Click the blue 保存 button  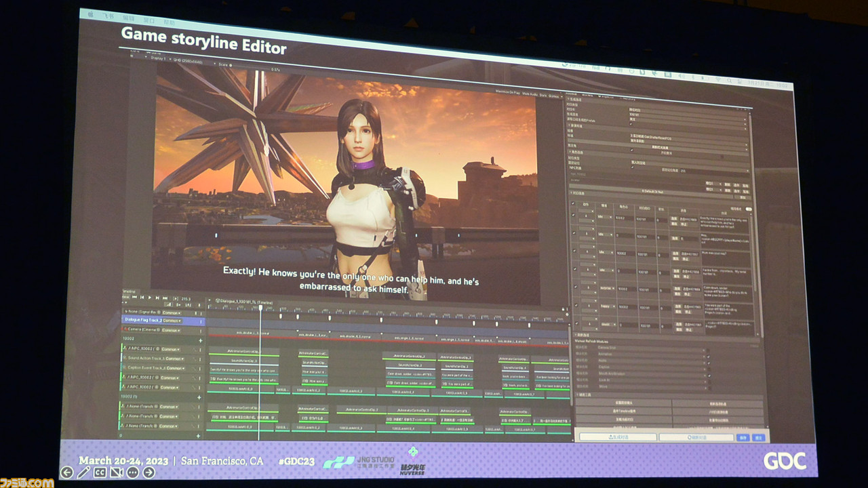click(743, 437)
